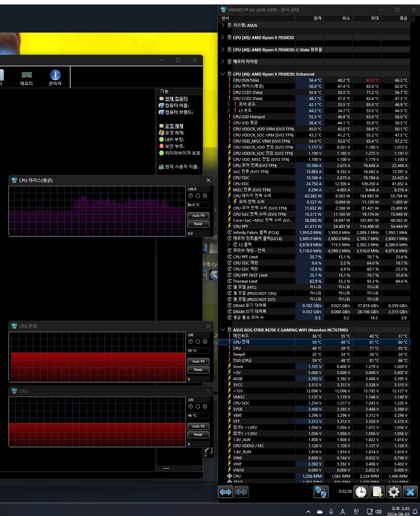Select the CPU PPT Limit sensor row
Viewport: 420px width, 516px height.
click(x=314, y=257)
